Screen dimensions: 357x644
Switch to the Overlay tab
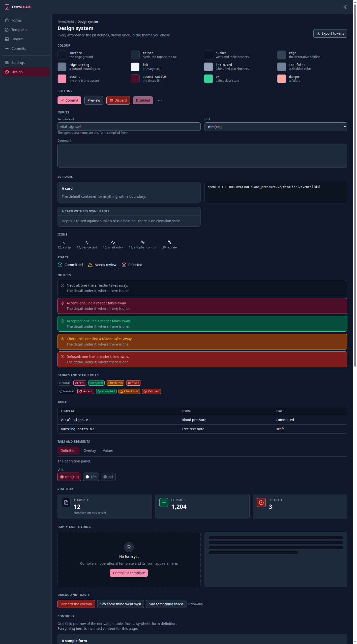89,451
